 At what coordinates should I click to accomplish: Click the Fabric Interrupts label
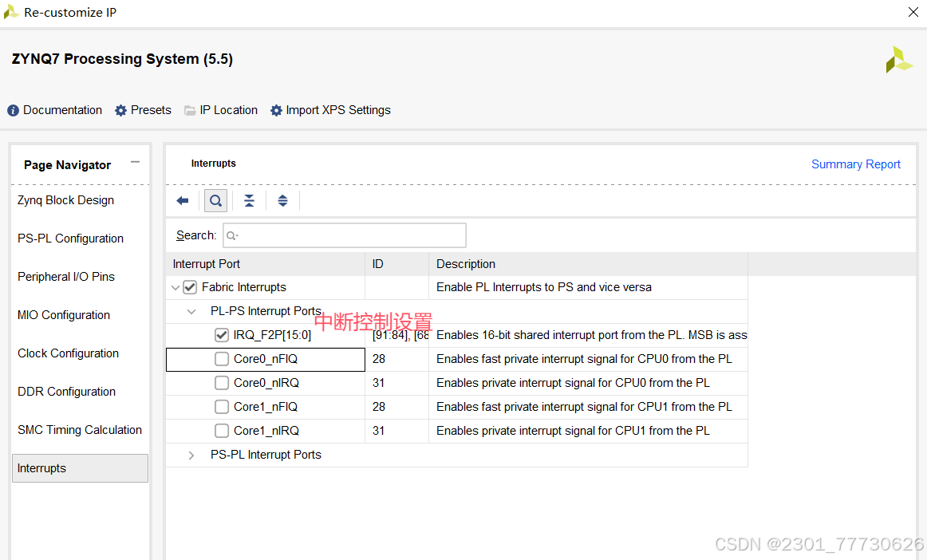[x=243, y=287]
